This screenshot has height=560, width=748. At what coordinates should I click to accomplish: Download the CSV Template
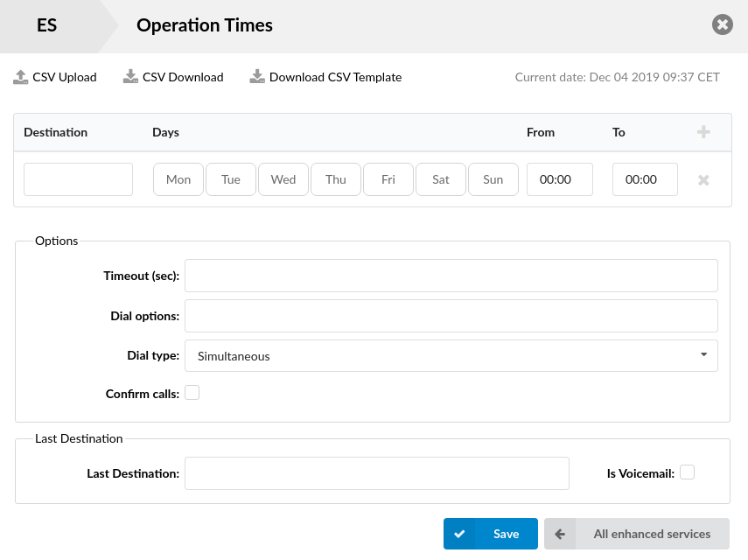coord(327,77)
